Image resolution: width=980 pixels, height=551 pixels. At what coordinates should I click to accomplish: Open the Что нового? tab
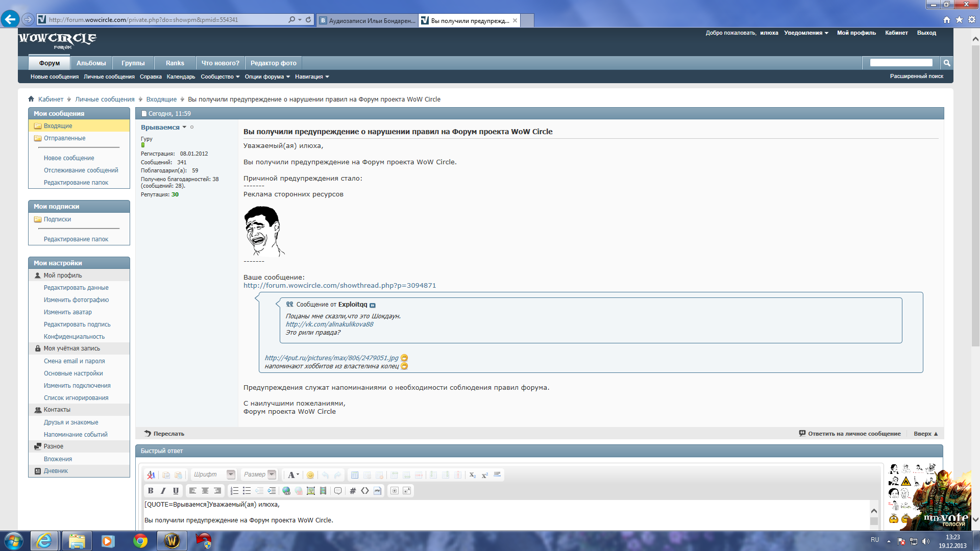point(220,63)
